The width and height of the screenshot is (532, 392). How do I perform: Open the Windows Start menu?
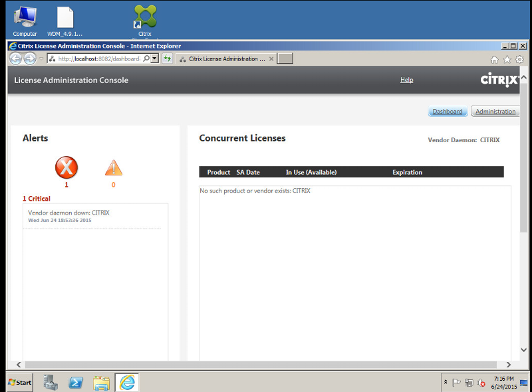pos(18,382)
